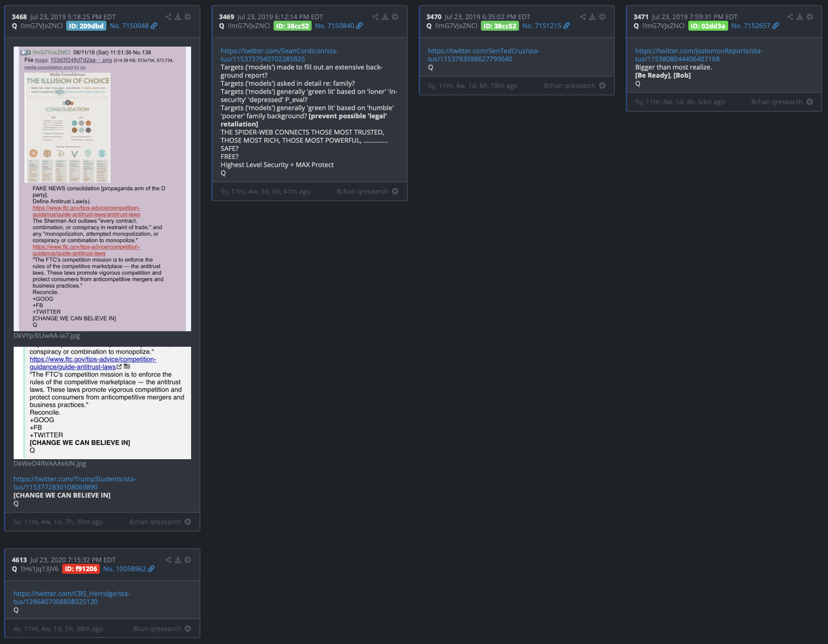Open CBS_Herridge twitter status link
Image resolution: width=828 pixels, height=644 pixels.
tap(72, 597)
